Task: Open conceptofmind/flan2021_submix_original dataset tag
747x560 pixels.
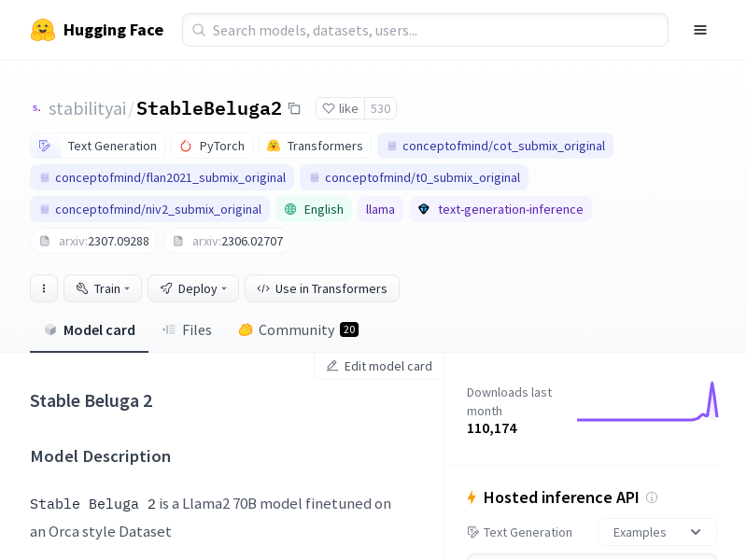Action: (x=162, y=177)
